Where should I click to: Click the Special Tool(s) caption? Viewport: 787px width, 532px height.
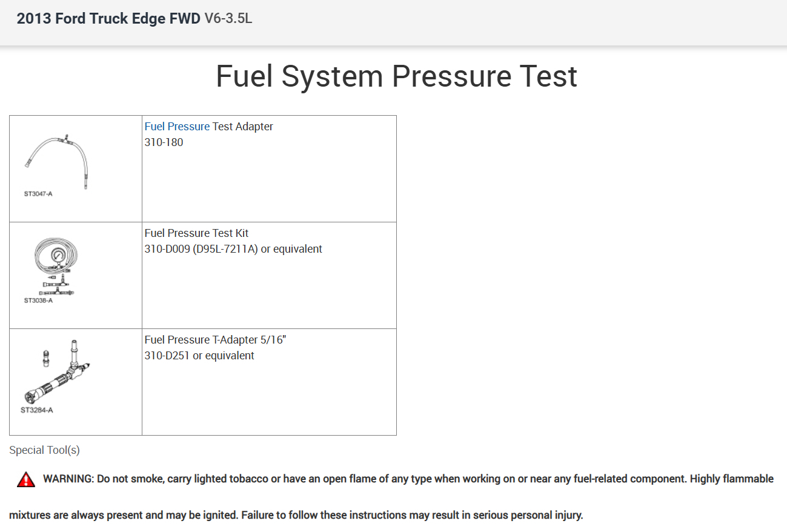(x=44, y=450)
